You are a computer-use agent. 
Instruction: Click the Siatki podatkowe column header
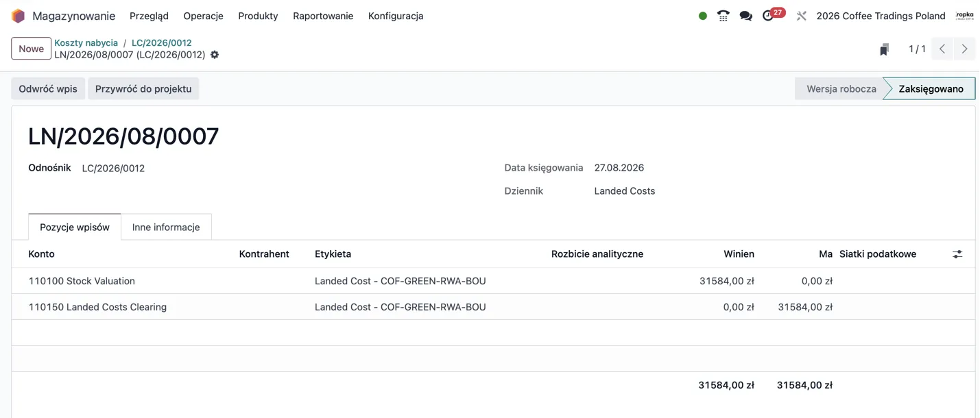click(878, 254)
